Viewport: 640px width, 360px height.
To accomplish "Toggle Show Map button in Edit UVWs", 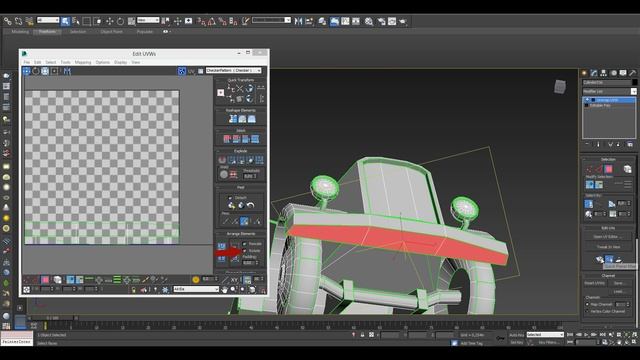I will (x=182, y=71).
